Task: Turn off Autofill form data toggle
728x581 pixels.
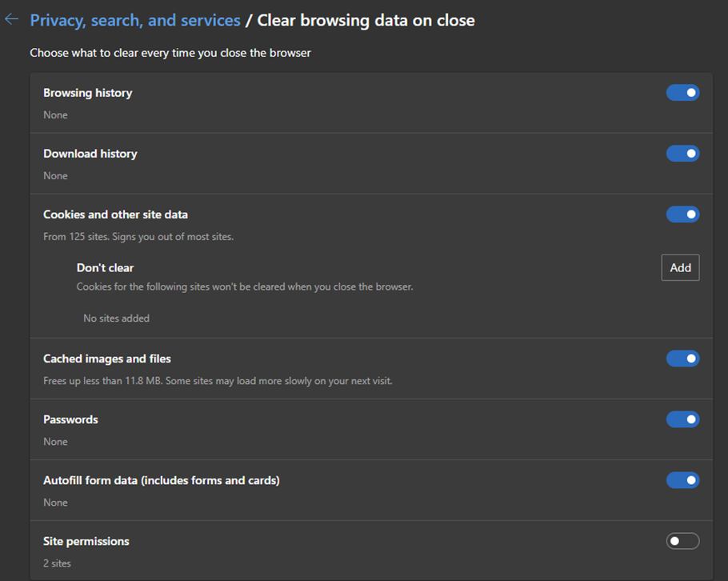Action: coord(682,480)
